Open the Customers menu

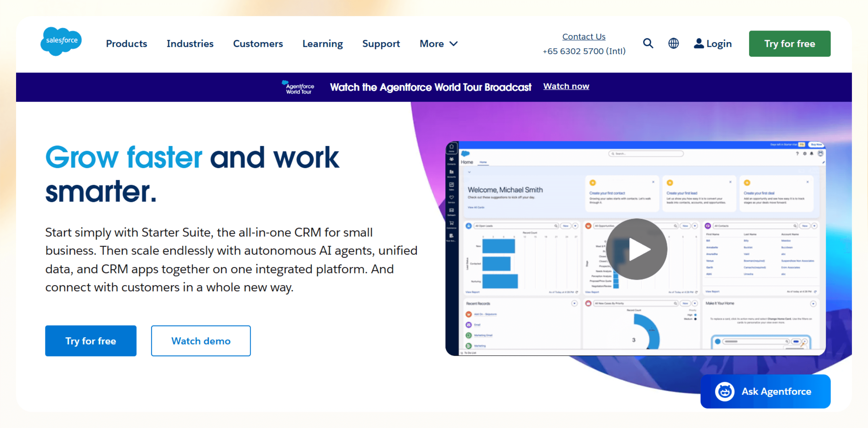click(x=258, y=44)
